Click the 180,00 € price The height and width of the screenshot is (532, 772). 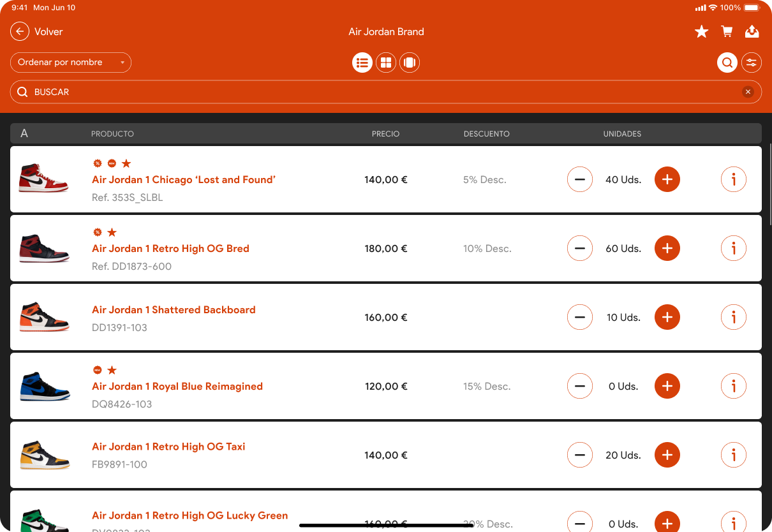pos(386,249)
